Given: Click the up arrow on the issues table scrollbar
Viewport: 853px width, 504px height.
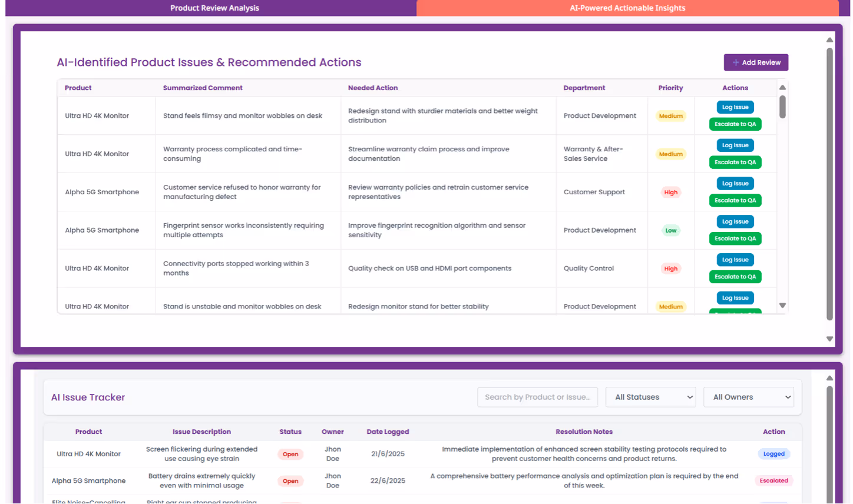Looking at the screenshot, I should tap(782, 87).
